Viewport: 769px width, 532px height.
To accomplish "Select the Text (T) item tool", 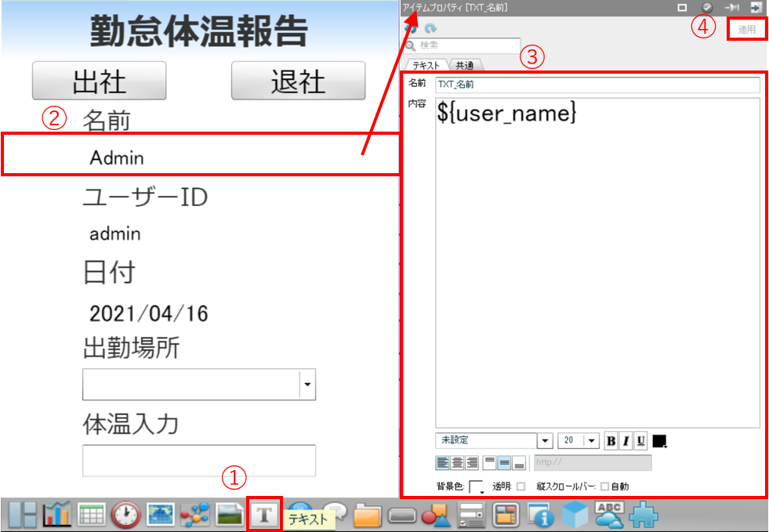I will (x=264, y=514).
